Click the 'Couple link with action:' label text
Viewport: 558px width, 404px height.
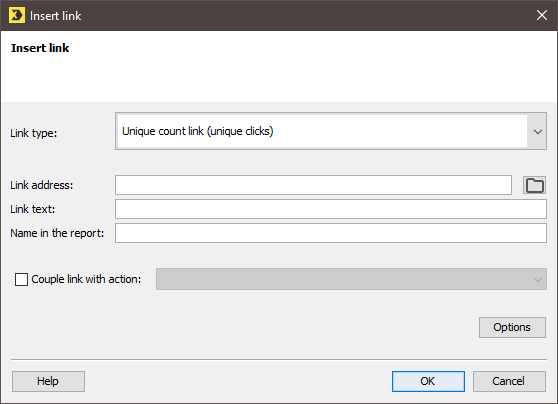click(86, 279)
